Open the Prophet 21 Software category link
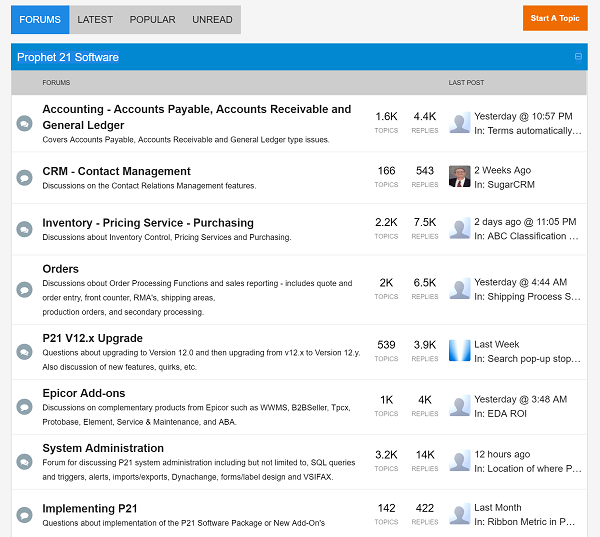Viewport: 600px width, 537px height. click(x=68, y=57)
